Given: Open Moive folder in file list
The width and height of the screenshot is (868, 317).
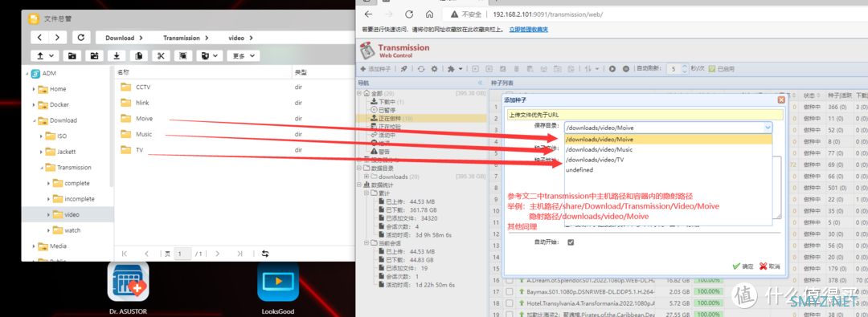Looking at the screenshot, I should (144, 119).
